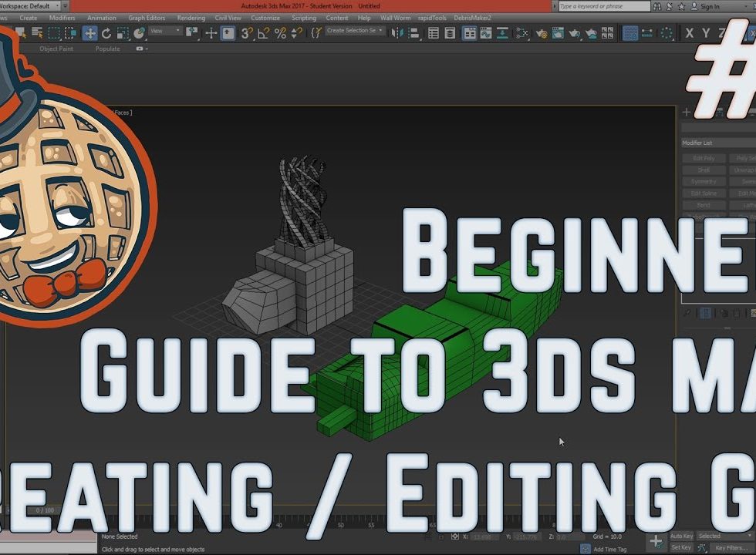Image resolution: width=756 pixels, height=555 pixels.
Task: Click the Mirror tool icon
Action: pyautogui.click(x=397, y=32)
